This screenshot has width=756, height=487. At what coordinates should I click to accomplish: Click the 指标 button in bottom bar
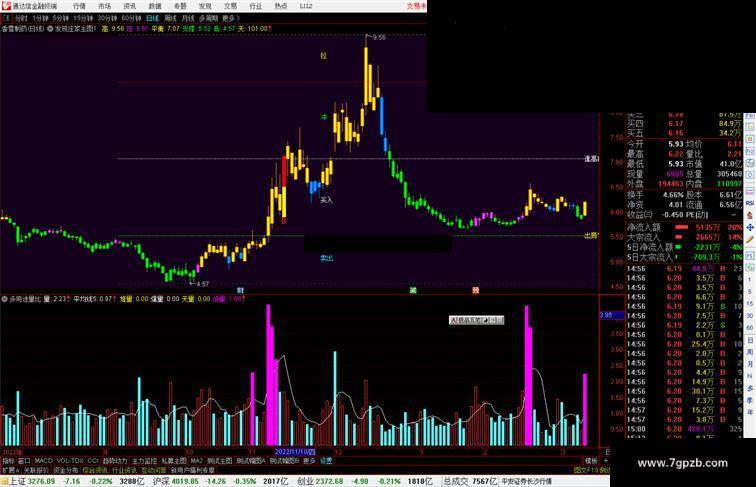[8, 461]
